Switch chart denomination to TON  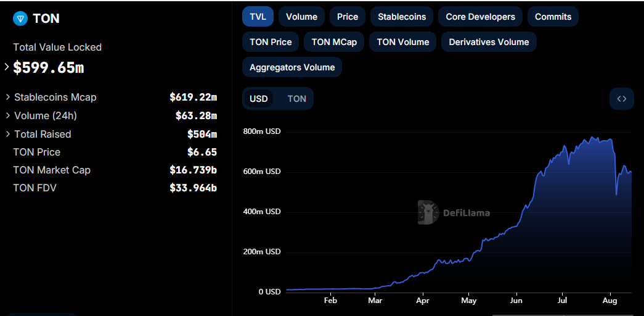[x=296, y=99]
